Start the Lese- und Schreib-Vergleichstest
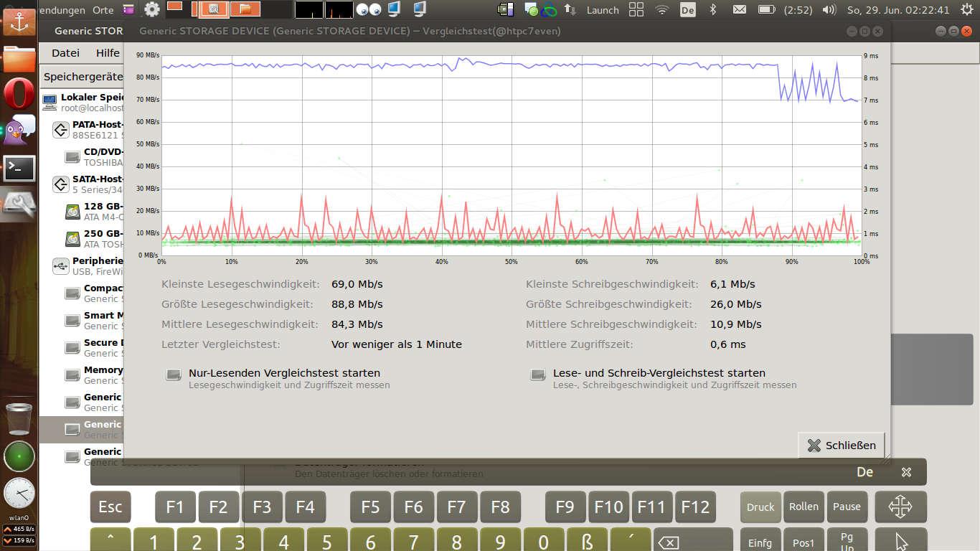This screenshot has width=980, height=551. click(658, 374)
